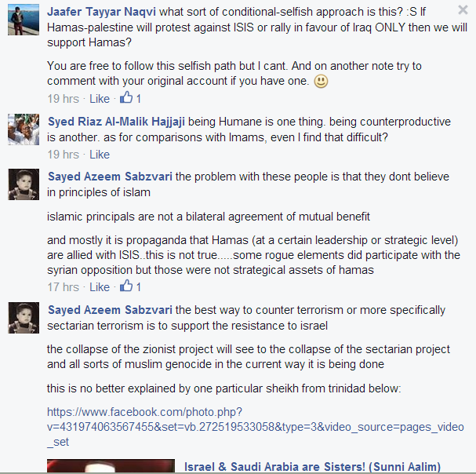Open 'Israel & Saudi Arabia are Sisters!' title link
The height and width of the screenshot is (474, 476).
coord(312,466)
